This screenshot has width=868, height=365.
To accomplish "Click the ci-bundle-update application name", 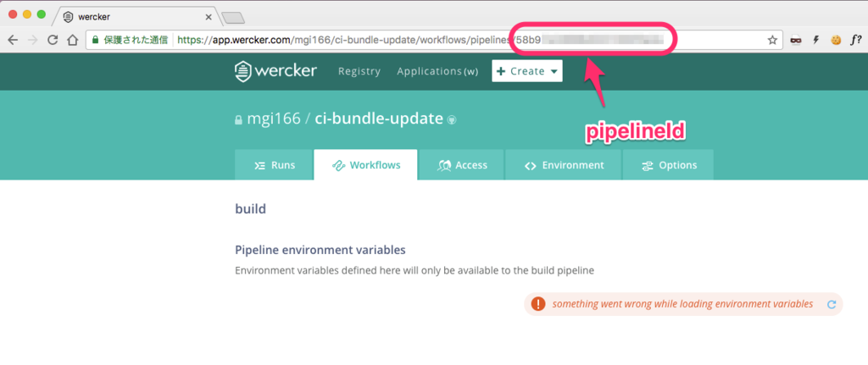I will pos(379,119).
